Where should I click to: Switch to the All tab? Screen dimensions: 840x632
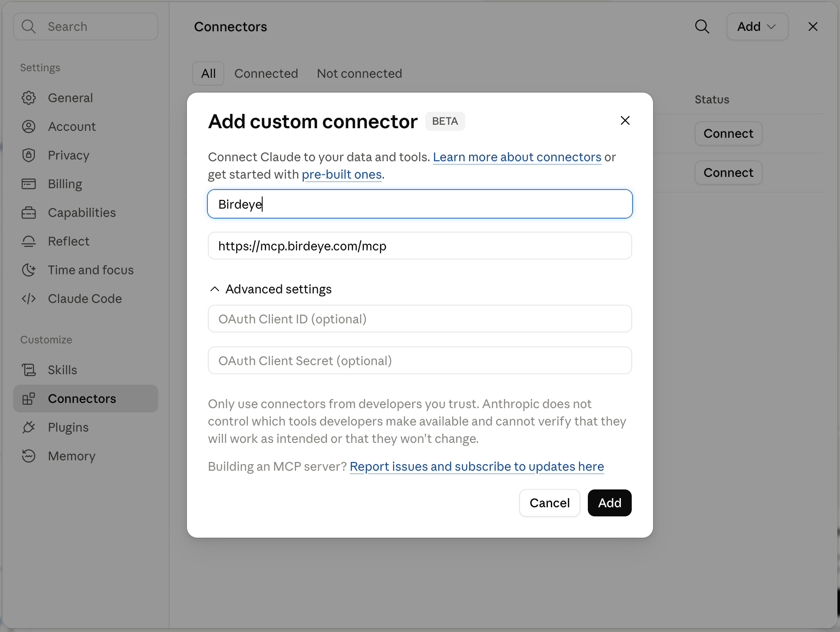pos(208,73)
